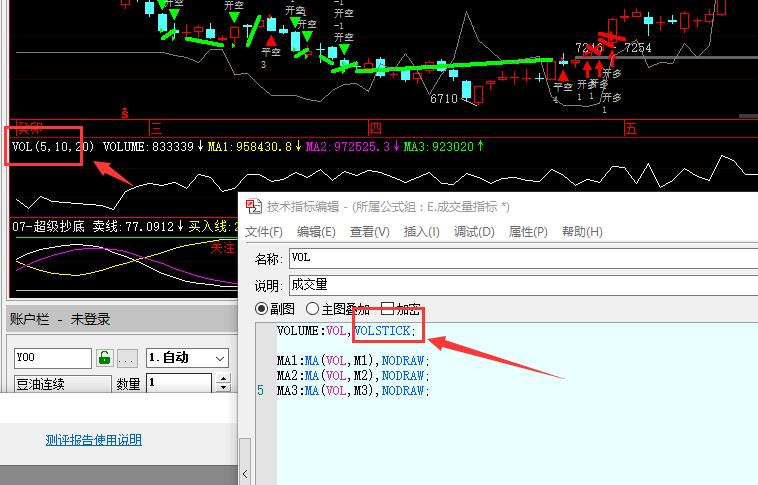Click the VOLUME:VOL code line in the editor

[346, 331]
